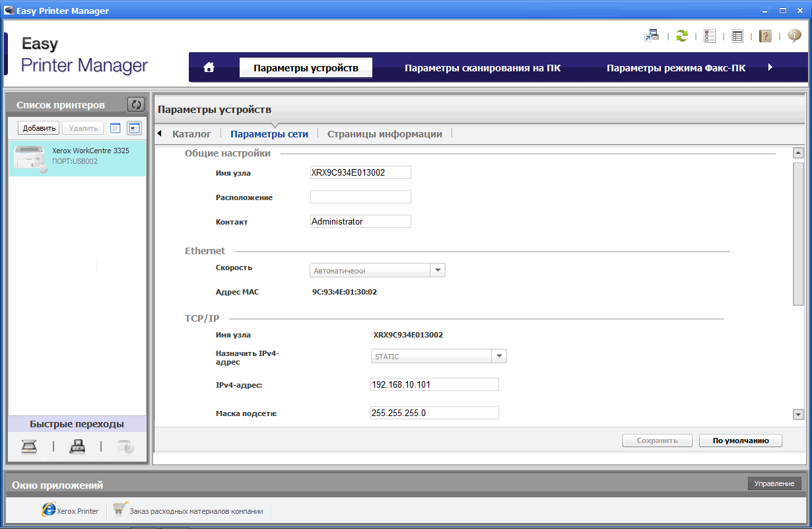Image resolution: width=812 pixels, height=529 pixels.
Task: Click the Маска подсети field 255.255.255.0
Action: coord(434,413)
